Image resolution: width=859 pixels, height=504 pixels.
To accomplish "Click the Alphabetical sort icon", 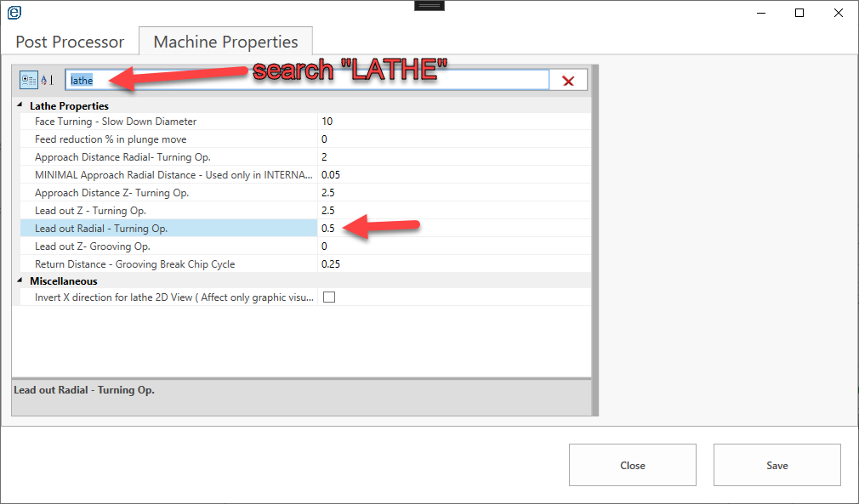I will 46,80.
